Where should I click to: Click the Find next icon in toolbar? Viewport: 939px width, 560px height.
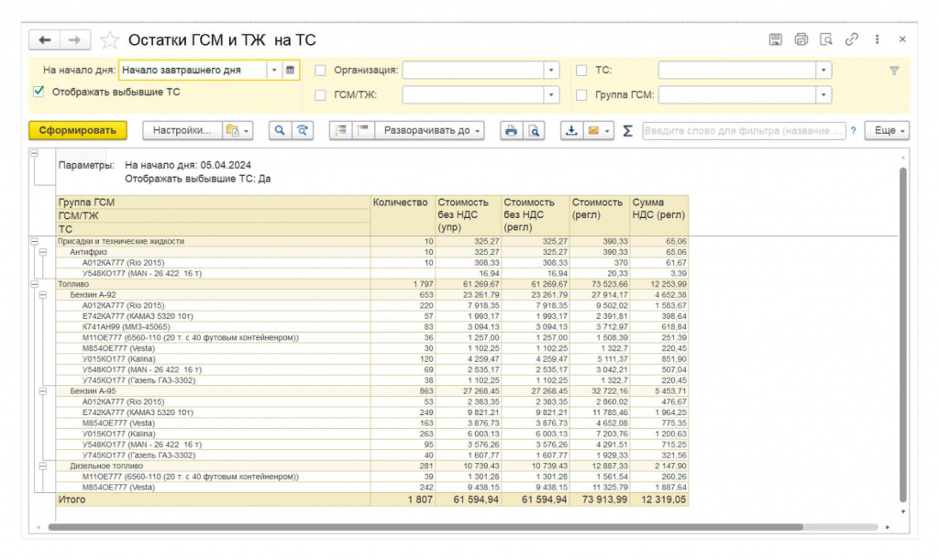coord(303,130)
